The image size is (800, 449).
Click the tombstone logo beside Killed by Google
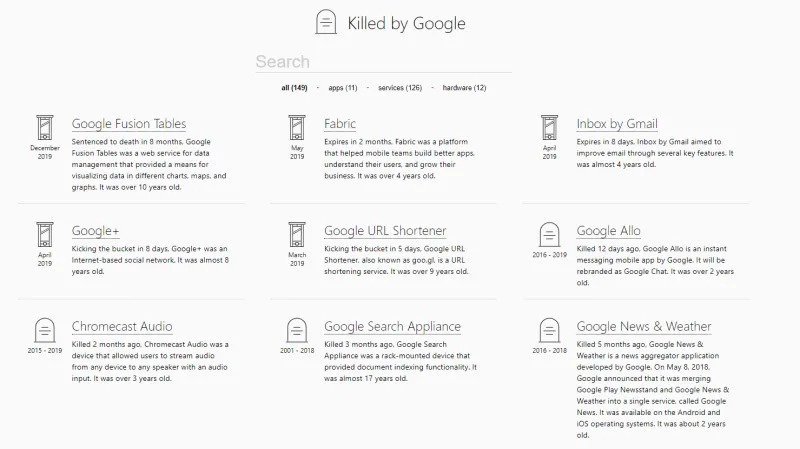tap(326, 22)
